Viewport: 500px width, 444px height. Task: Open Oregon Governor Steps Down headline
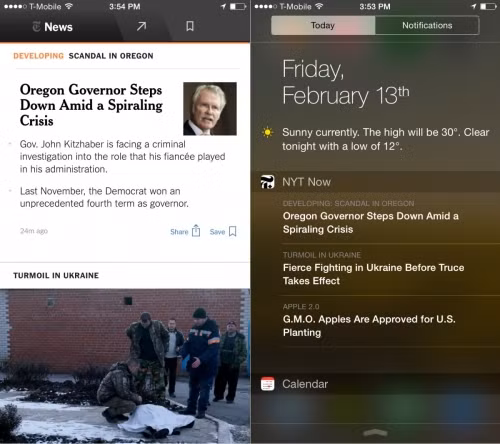[x=91, y=105]
